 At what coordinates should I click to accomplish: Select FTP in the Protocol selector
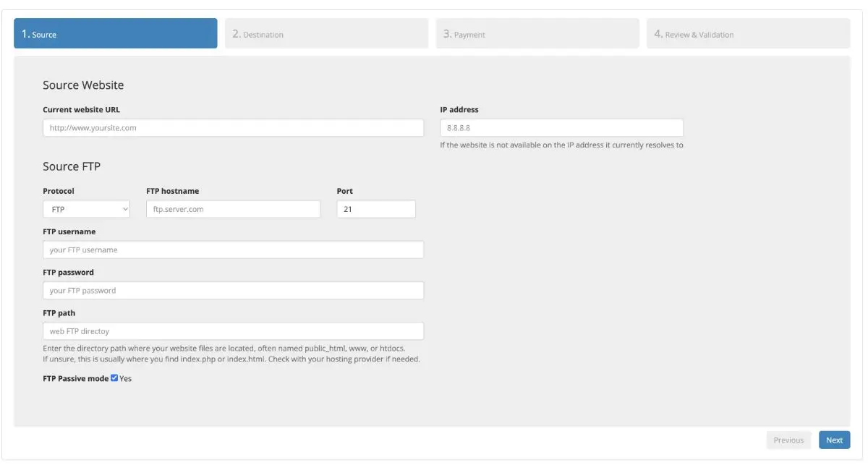pos(86,208)
